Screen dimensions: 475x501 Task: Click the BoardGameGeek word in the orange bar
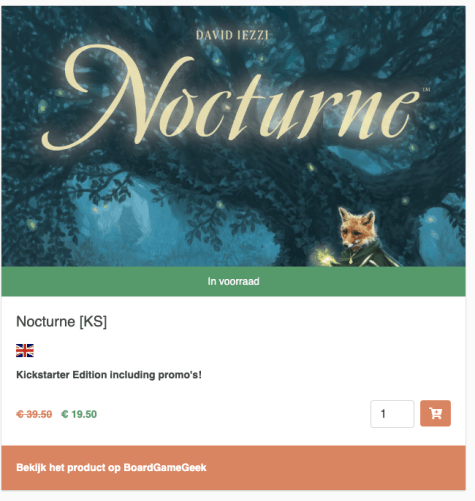click(165, 467)
